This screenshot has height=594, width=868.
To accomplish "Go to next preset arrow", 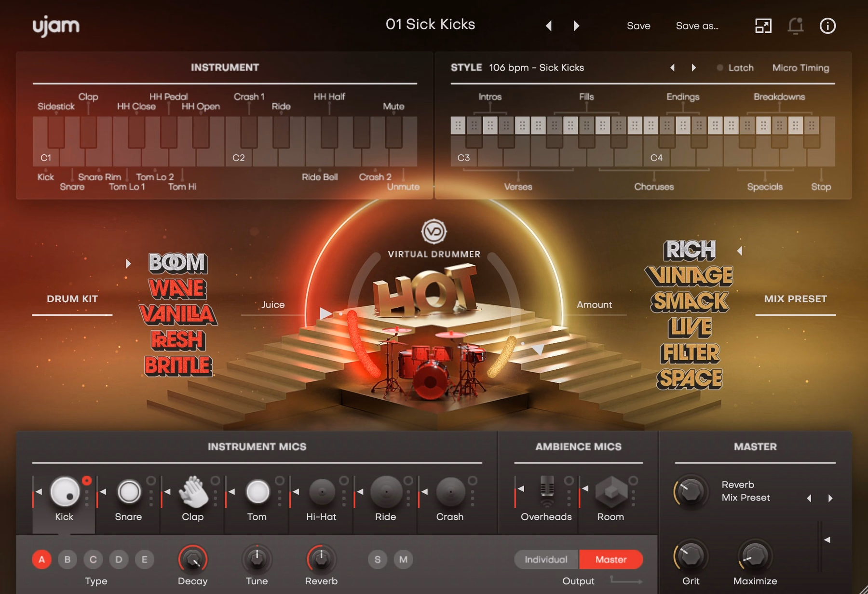I will (x=576, y=26).
